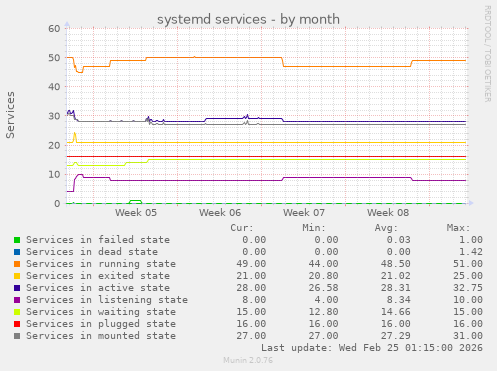This screenshot has height=371, width=497.
Task: Click the green failed state legend swatch
Action: click(17, 240)
